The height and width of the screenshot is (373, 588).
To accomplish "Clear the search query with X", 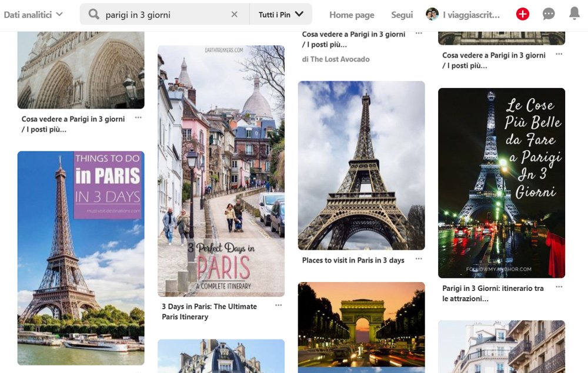I will click(x=235, y=14).
